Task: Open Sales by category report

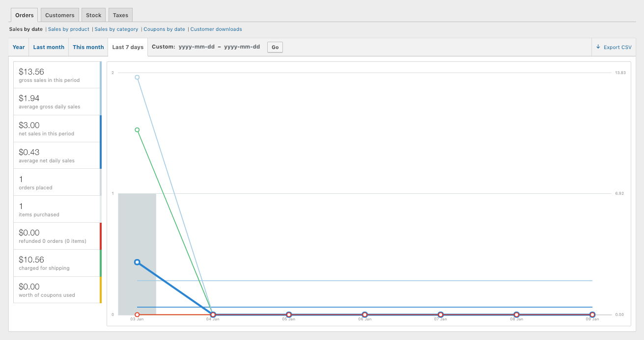Action: click(x=116, y=29)
